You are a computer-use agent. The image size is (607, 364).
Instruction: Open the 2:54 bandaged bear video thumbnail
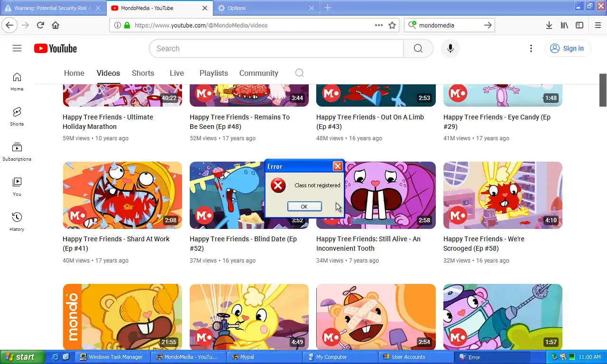click(x=376, y=317)
